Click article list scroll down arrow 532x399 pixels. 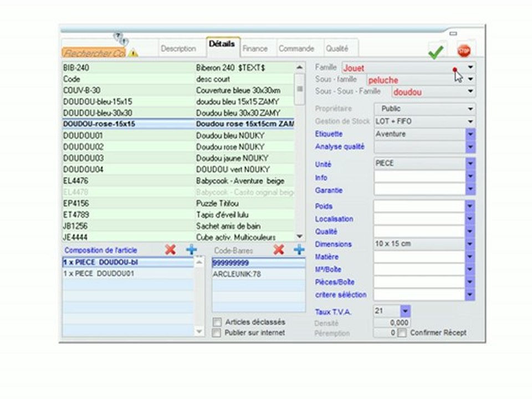pos(300,236)
